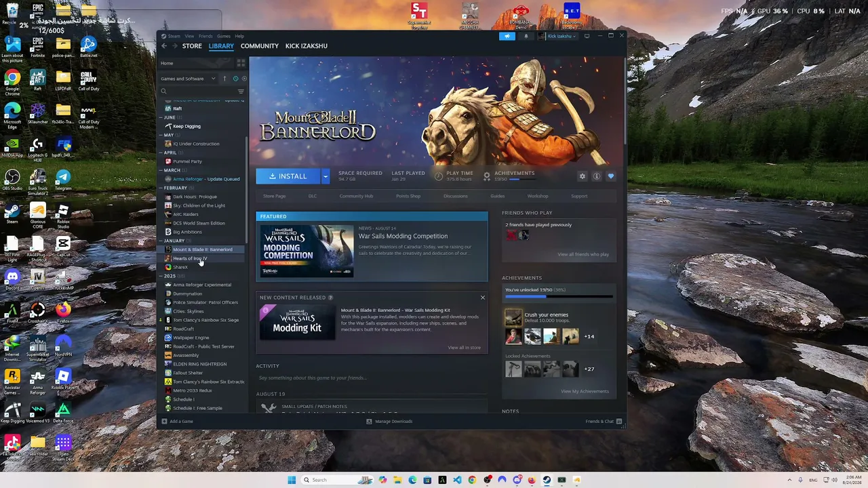Open OBS Studio desktop shortcut
This screenshot has height=488, width=868.
12,180
